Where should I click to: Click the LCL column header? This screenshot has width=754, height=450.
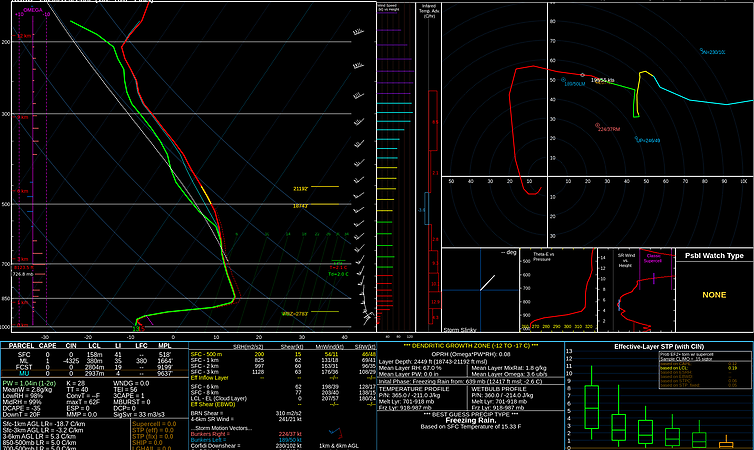point(94,346)
